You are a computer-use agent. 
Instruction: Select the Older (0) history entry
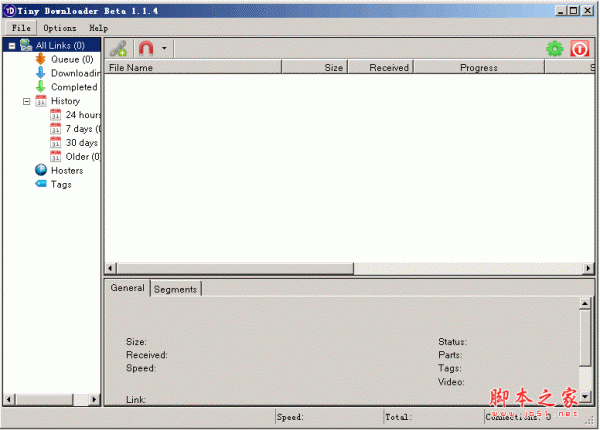(83, 156)
